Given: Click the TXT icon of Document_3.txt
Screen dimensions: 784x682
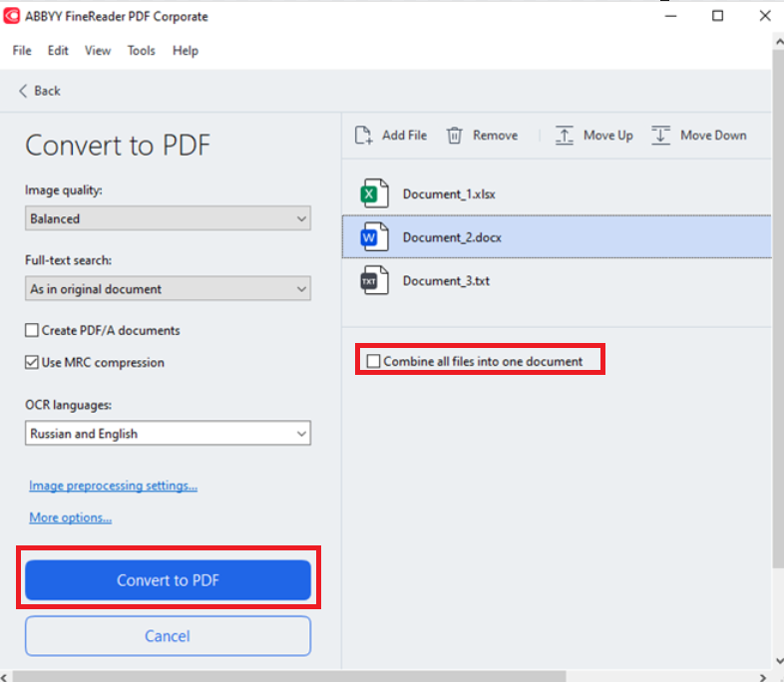Looking at the screenshot, I should click(374, 280).
